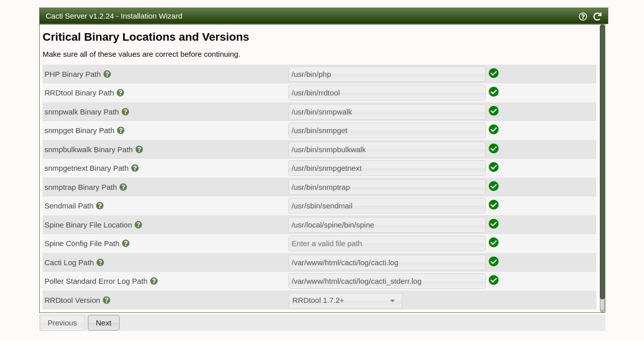This screenshot has height=340, width=644.
Task: Click help icon next to RRDtool Version
Action: (x=106, y=300)
